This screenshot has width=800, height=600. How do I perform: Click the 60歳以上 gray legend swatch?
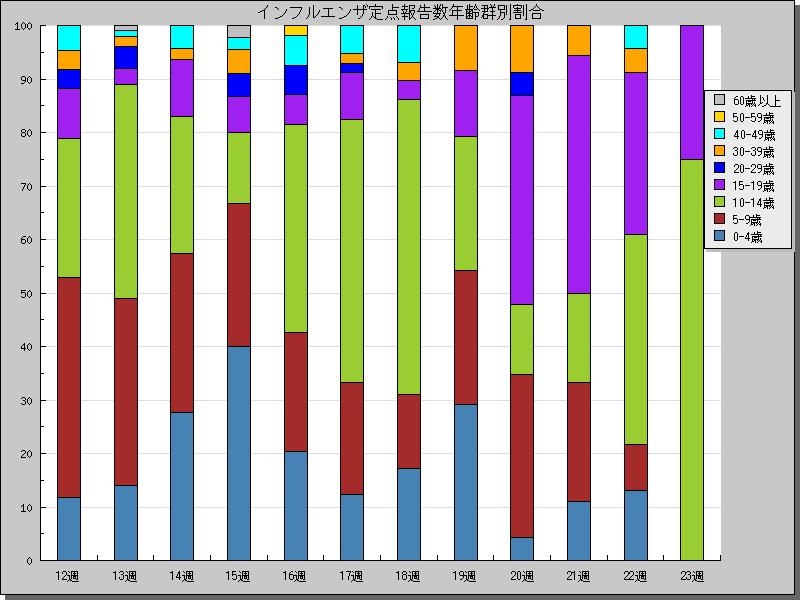pyautogui.click(x=719, y=99)
